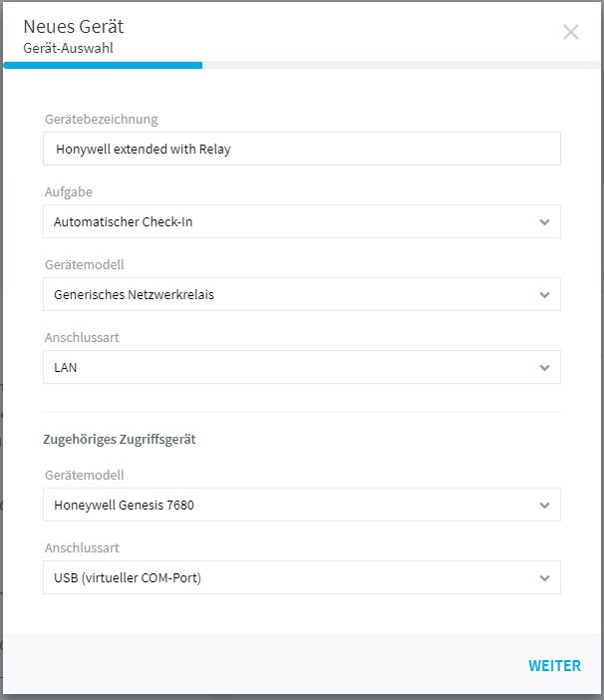Click the Neues Gerät dialog title
The image size is (604, 700).
click(74, 26)
